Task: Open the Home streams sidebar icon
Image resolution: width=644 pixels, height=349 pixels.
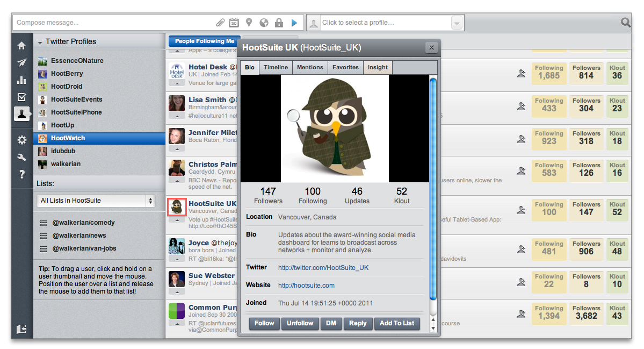Action: (22, 46)
